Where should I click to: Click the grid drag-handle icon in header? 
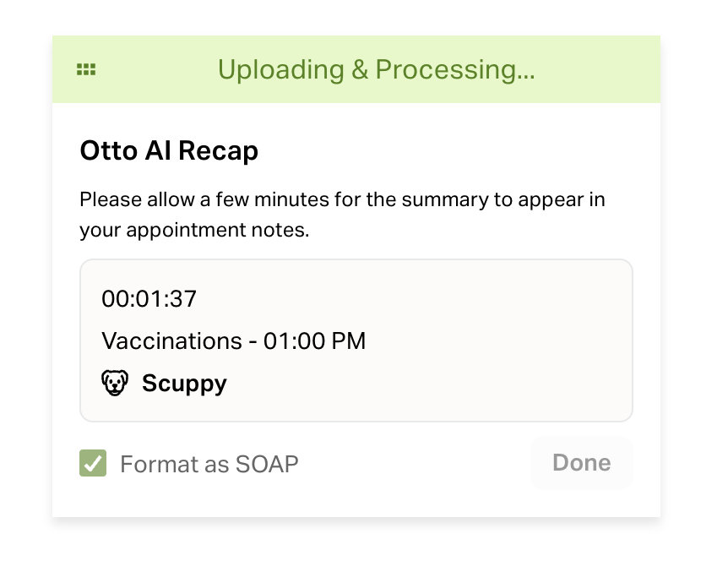tap(86, 69)
